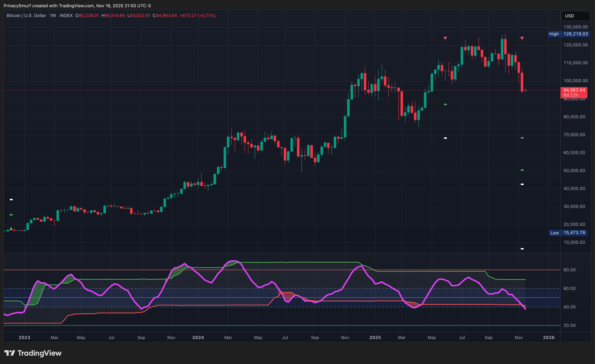Select the 2026 label on time axis

[549, 337]
